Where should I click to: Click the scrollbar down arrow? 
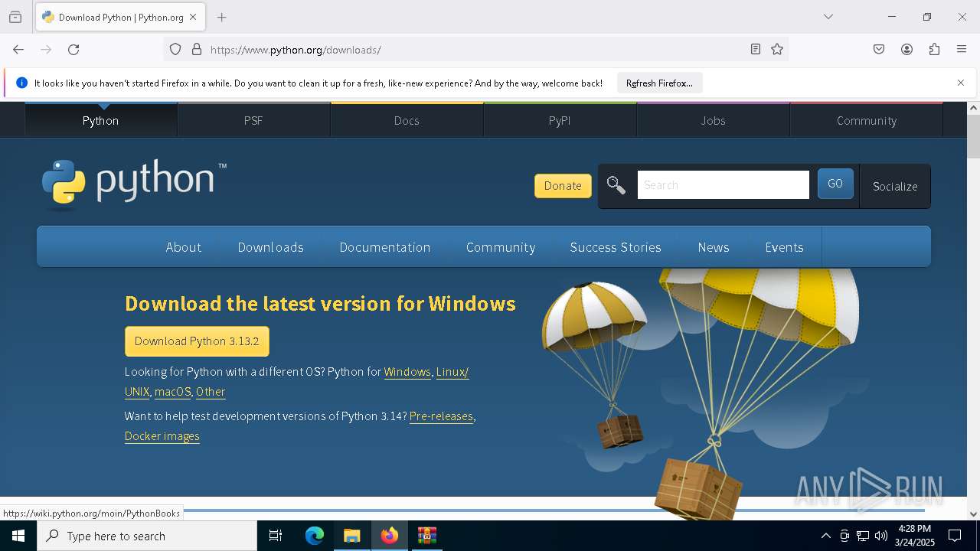[973, 514]
